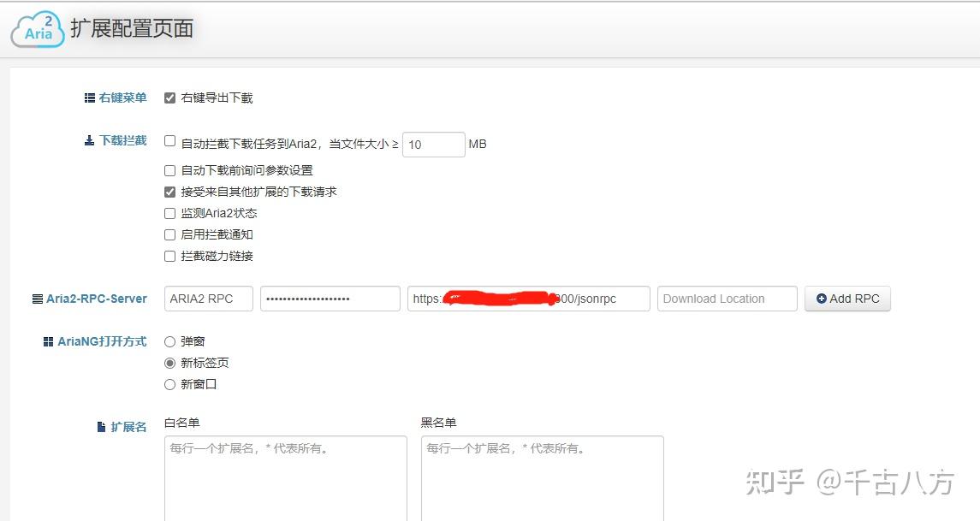Click the Add RPC button

[847, 298]
